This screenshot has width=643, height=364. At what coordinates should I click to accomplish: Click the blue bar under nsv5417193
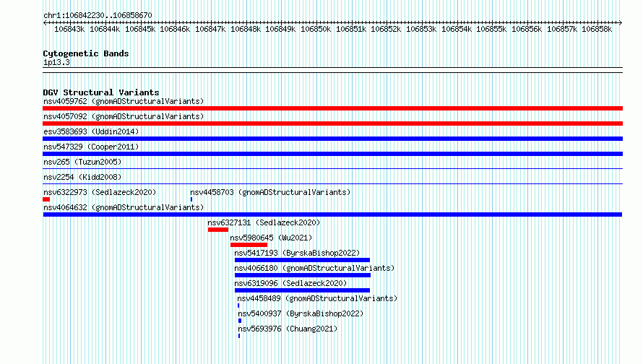[302, 260]
